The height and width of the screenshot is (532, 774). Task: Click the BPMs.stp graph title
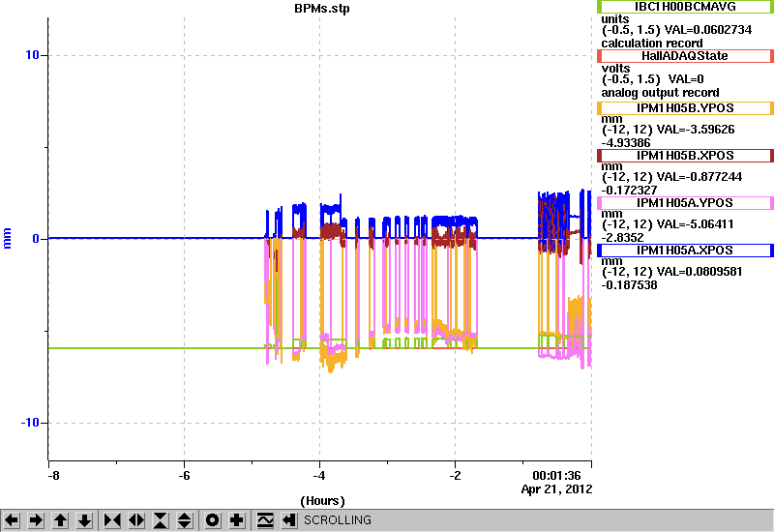pos(322,9)
